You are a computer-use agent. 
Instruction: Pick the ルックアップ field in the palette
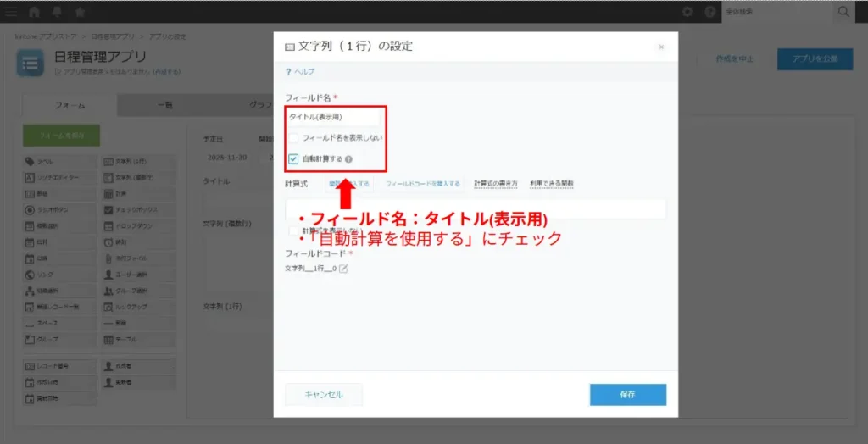click(x=138, y=306)
